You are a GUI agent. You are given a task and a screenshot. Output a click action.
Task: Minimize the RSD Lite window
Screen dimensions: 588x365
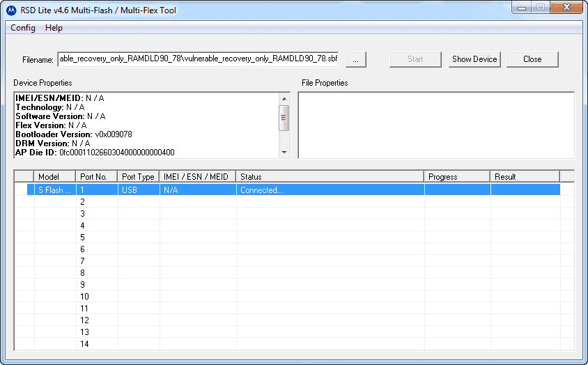(x=522, y=8)
